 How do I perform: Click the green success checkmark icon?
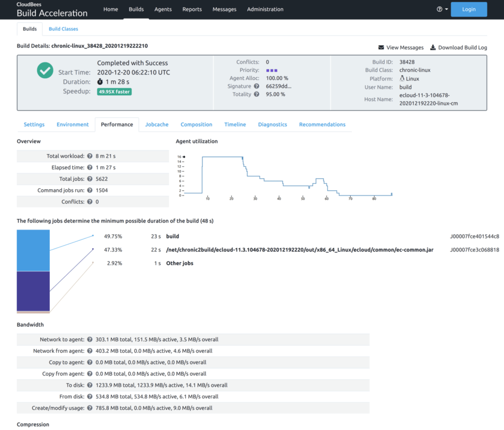[45, 70]
